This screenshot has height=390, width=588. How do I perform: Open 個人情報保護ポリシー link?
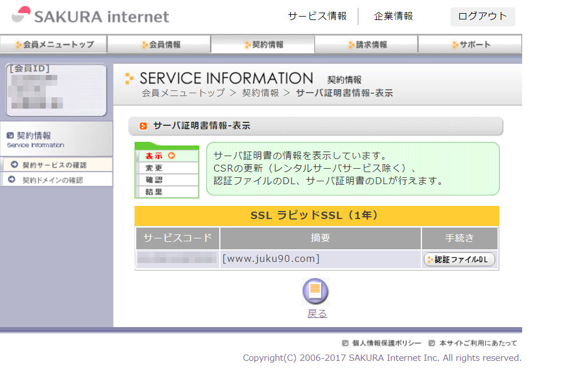pyautogui.click(x=386, y=343)
